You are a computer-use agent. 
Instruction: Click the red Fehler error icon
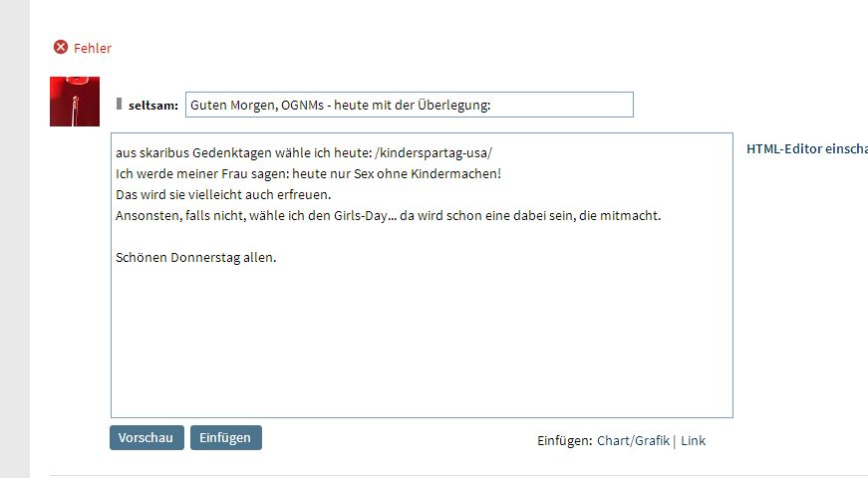tap(61, 48)
